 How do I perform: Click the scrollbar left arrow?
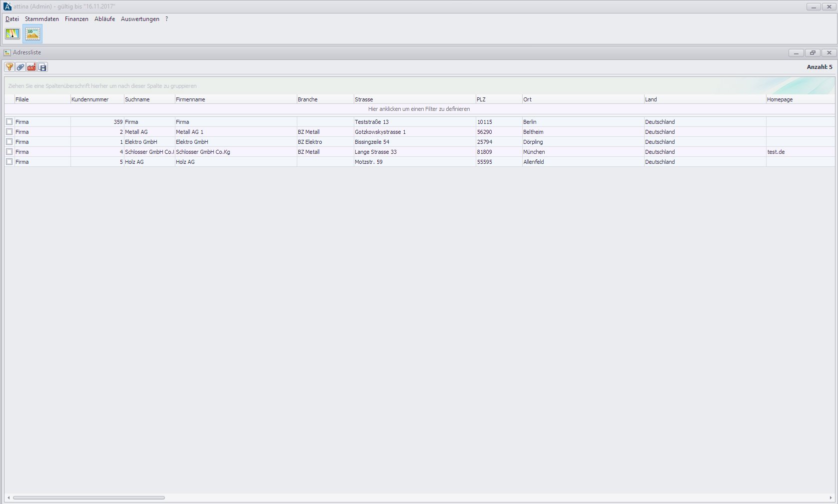[x=8, y=498]
